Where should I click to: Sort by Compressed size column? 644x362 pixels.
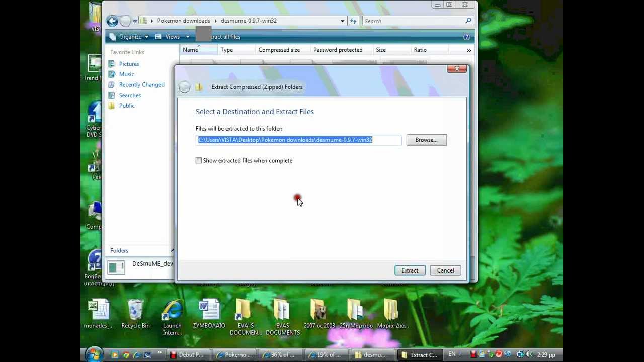[x=283, y=50]
